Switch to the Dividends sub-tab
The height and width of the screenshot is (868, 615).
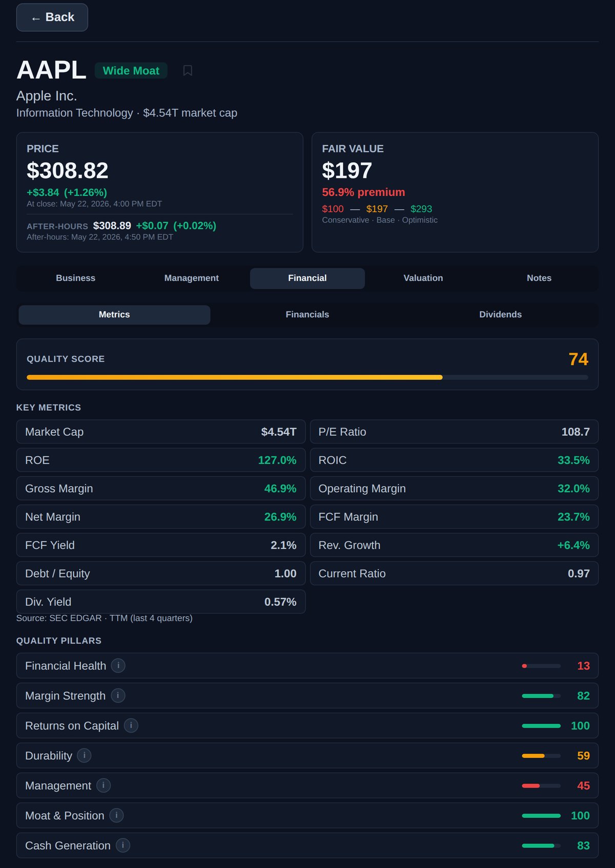pos(501,315)
